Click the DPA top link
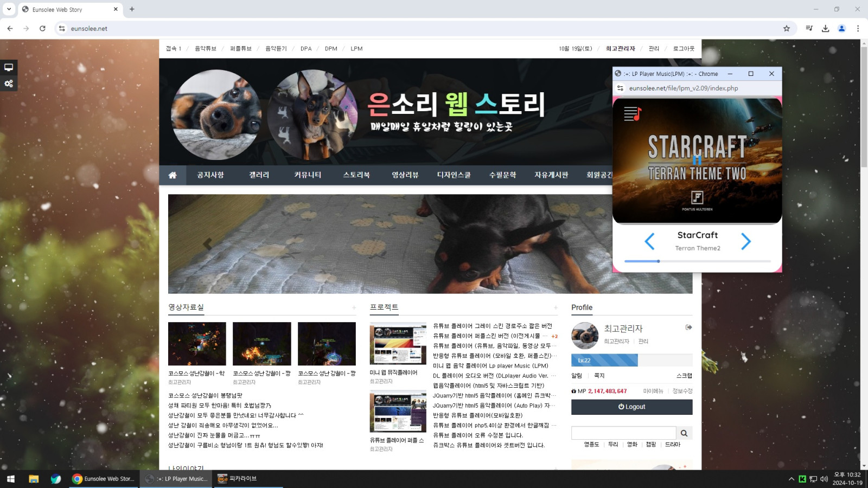868x488 pixels. [306, 49]
